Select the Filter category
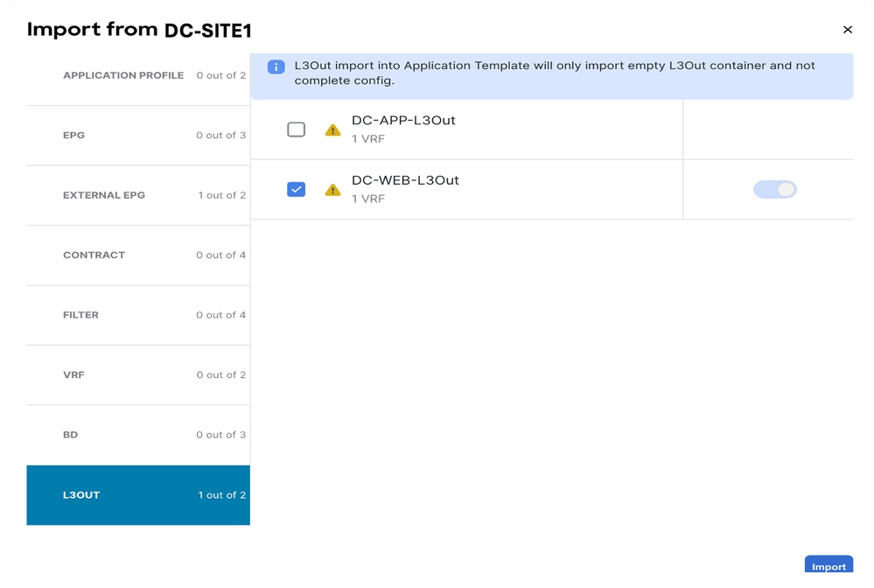 click(138, 316)
